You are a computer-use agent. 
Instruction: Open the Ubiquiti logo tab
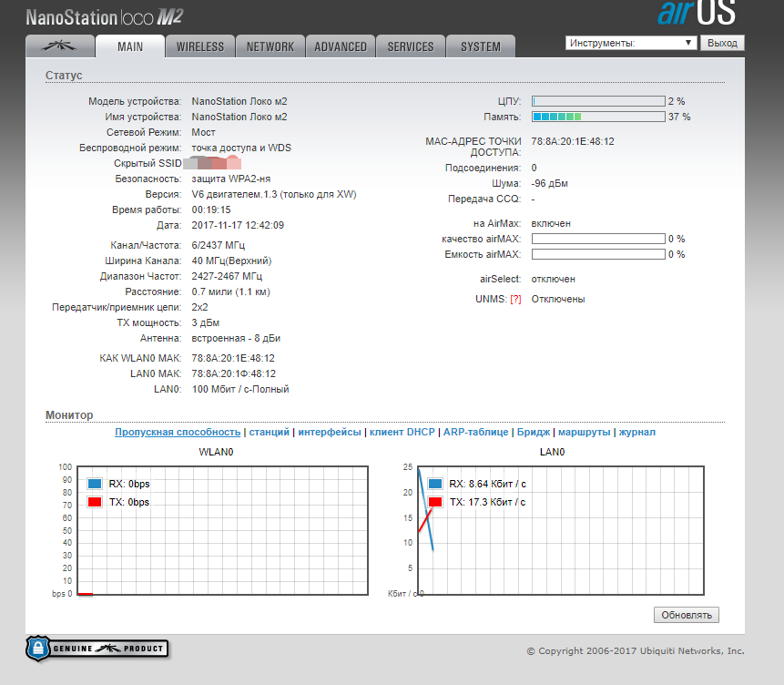click(60, 46)
